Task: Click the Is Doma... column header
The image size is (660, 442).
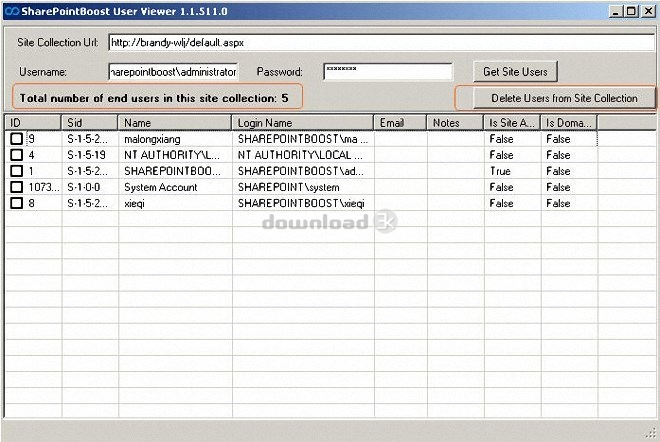Action: tap(569, 122)
